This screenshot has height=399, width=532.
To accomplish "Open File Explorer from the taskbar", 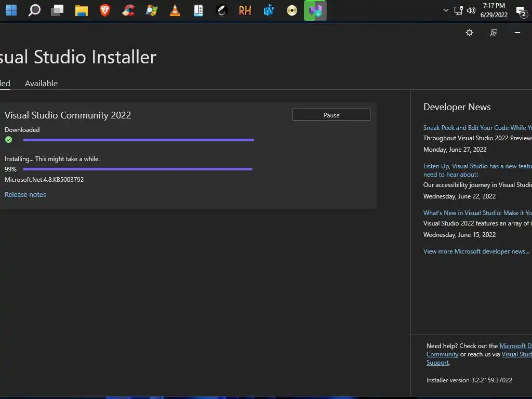I will 82,10.
